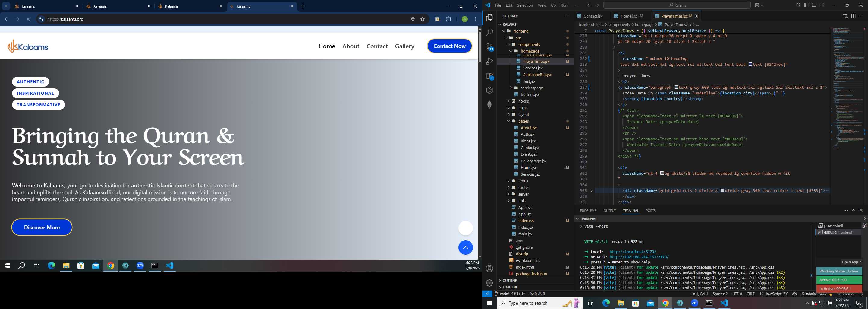Viewport: 868px width, 309px height.
Task: Toggle the primary side bar in VS Code
Action: pos(806,5)
